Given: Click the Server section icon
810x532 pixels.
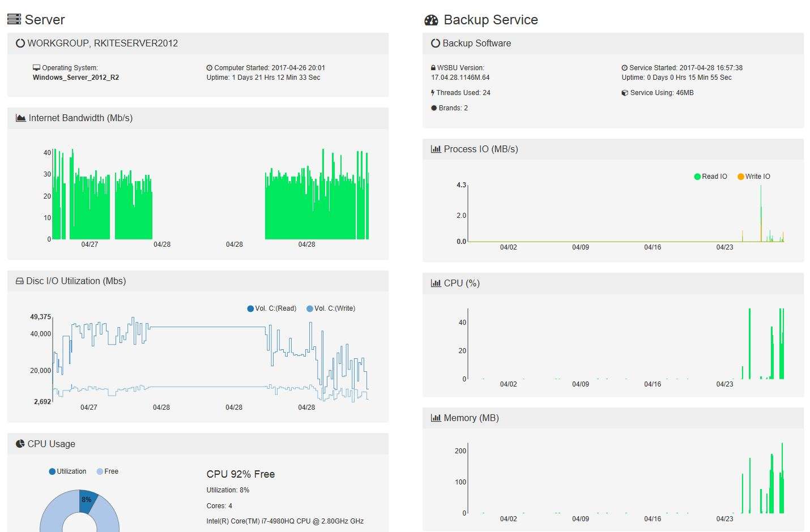Looking at the screenshot, I should (14, 20).
